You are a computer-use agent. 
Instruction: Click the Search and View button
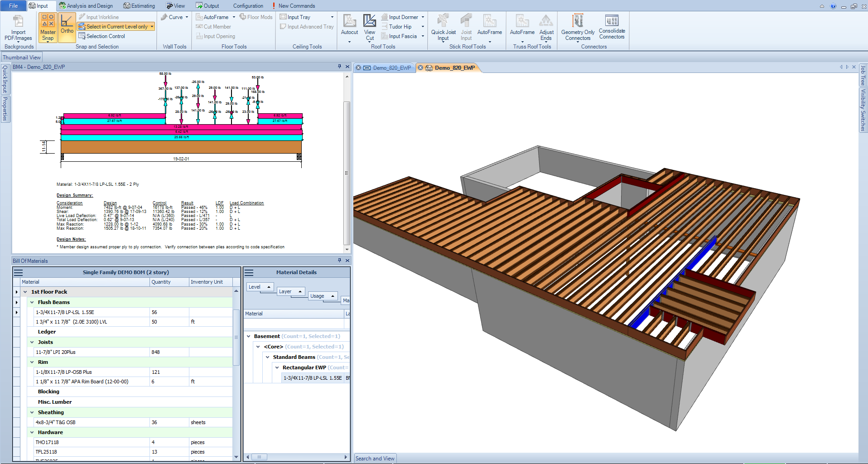(x=375, y=459)
